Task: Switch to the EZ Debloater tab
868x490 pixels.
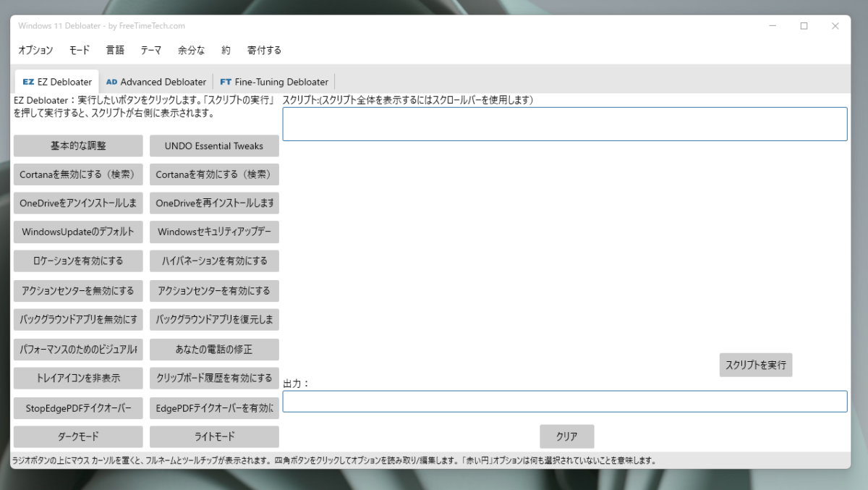Action: (57, 82)
